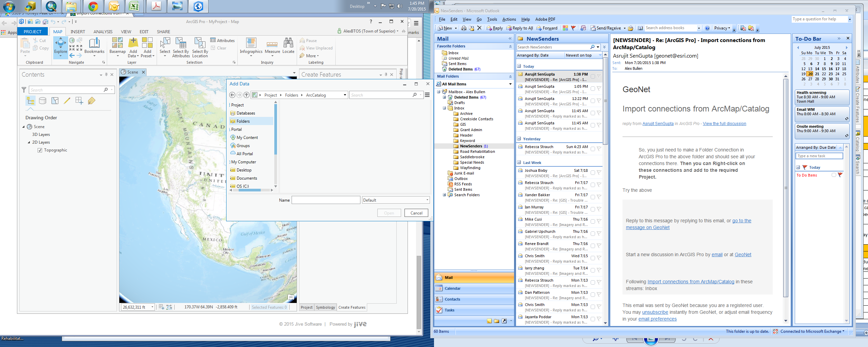Open the SHARE ribbon tab
The width and height of the screenshot is (868, 347).
pos(163,32)
